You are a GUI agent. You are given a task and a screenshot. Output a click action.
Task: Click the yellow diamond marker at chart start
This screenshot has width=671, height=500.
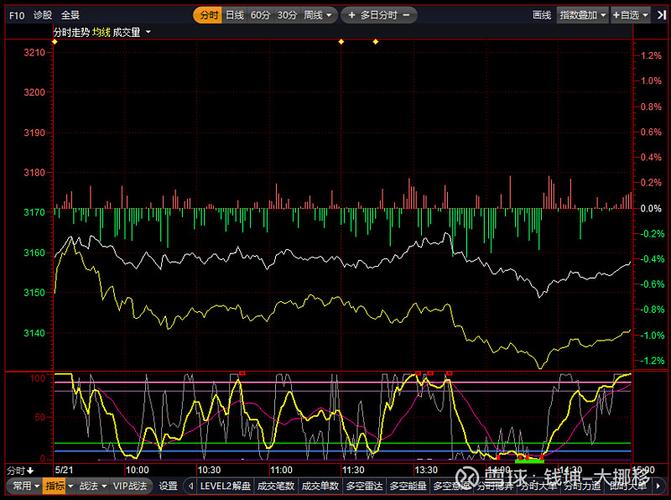coord(54,42)
